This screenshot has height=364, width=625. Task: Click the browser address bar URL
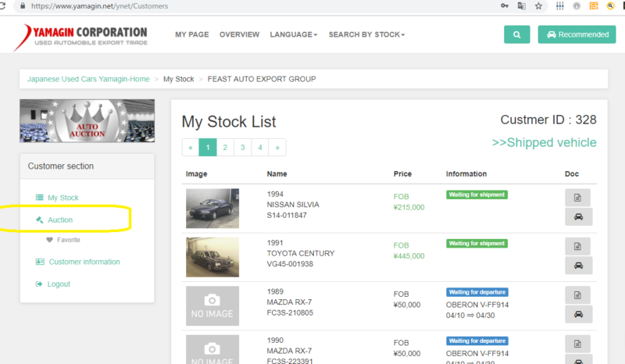pos(100,6)
